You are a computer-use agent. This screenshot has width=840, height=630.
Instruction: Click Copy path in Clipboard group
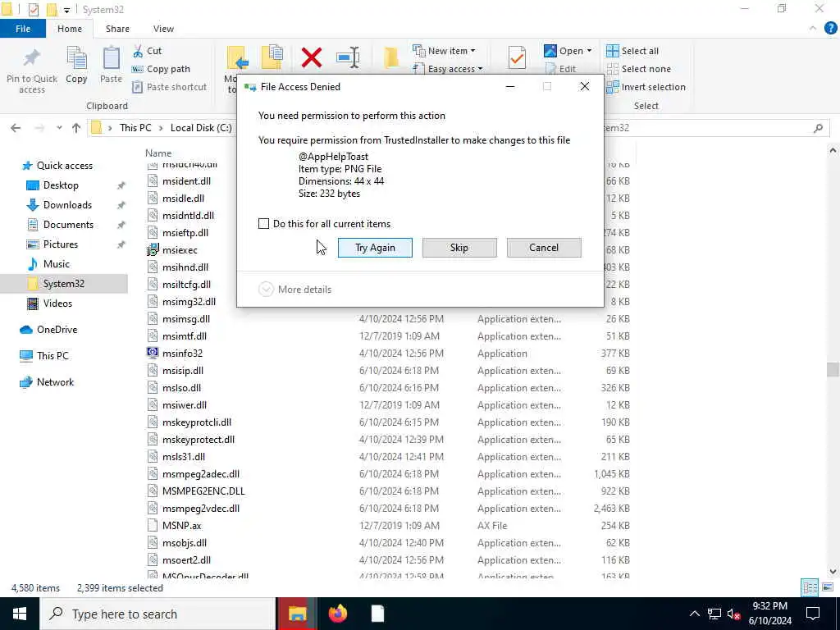tap(162, 69)
